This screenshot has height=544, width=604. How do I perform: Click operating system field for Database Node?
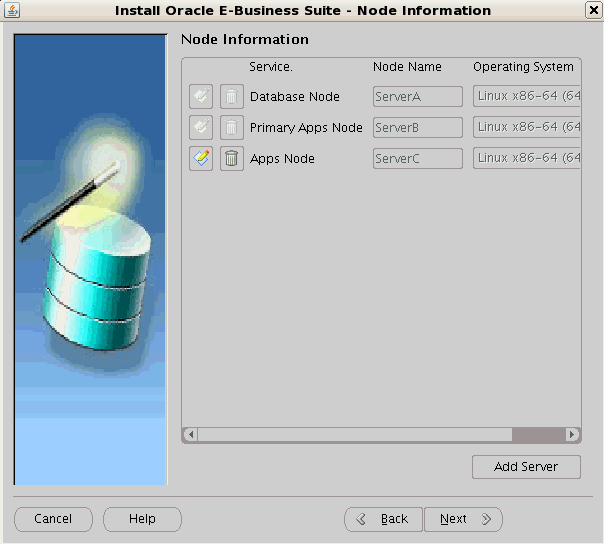click(527, 96)
